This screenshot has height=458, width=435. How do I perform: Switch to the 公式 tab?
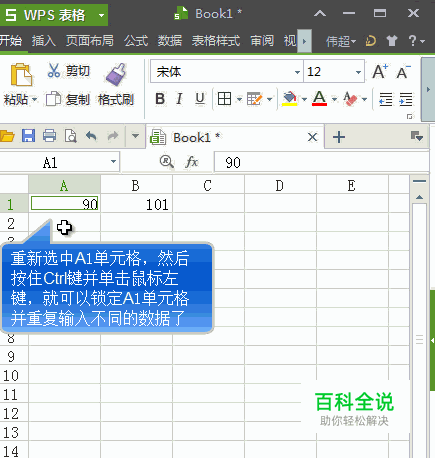coord(136,41)
